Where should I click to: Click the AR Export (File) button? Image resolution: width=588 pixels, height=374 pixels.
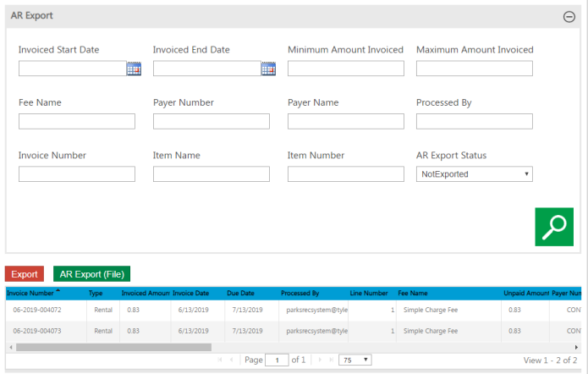(x=92, y=274)
